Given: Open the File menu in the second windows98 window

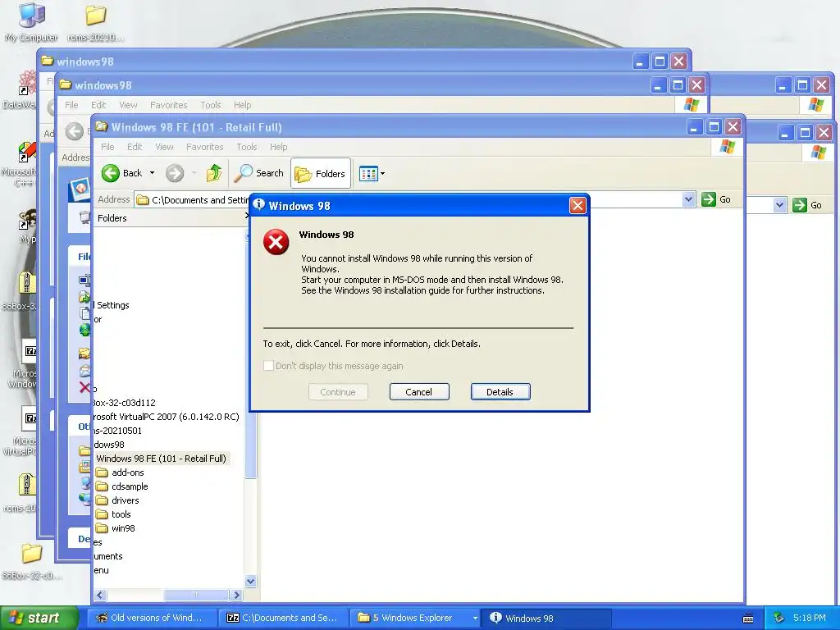Looking at the screenshot, I should pos(71,105).
